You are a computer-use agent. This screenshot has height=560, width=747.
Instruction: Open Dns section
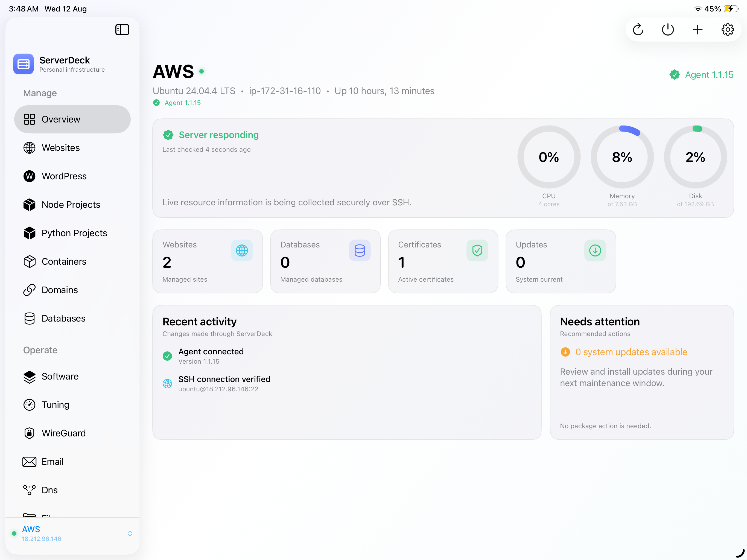coord(72,490)
